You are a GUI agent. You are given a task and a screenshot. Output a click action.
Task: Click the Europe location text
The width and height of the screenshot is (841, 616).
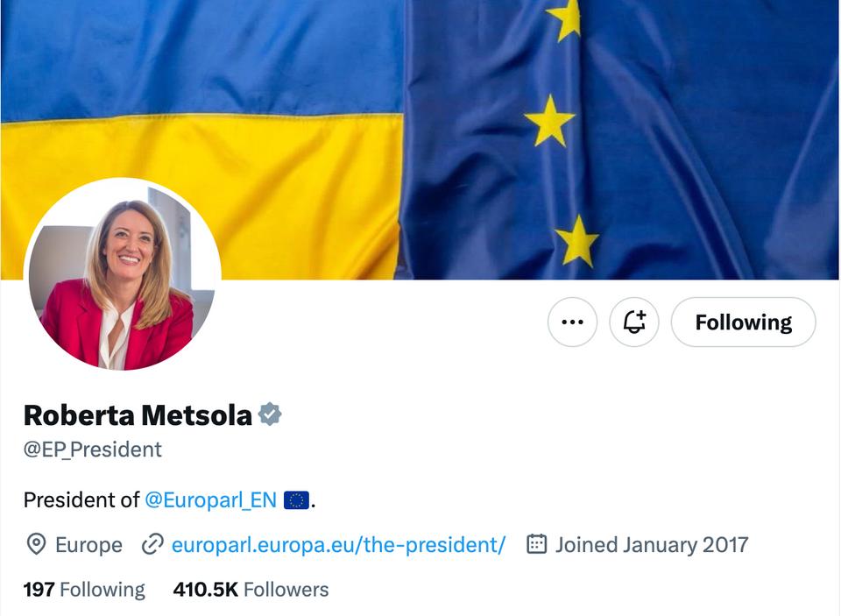coord(88,545)
